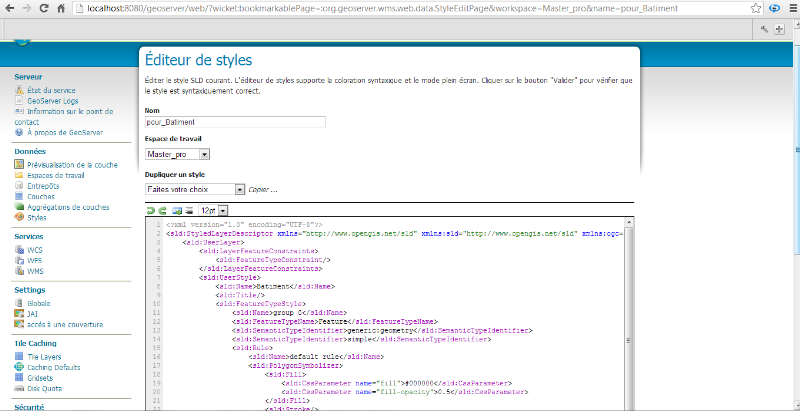Open Prévisualisation de la couche
Image resolution: width=800 pixels, height=411 pixels.
(71, 165)
